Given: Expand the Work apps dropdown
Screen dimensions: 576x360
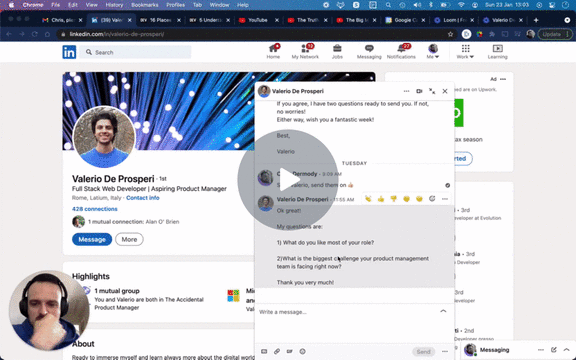Looking at the screenshot, I should (x=465, y=52).
